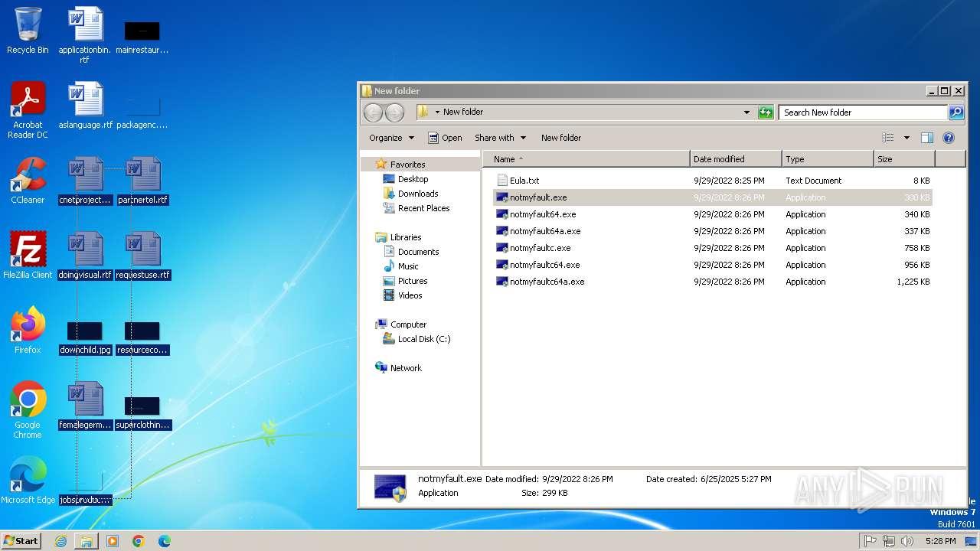Select the notmyfault64.exe file
Viewport: 980px width, 551px height.
[x=543, y=214]
